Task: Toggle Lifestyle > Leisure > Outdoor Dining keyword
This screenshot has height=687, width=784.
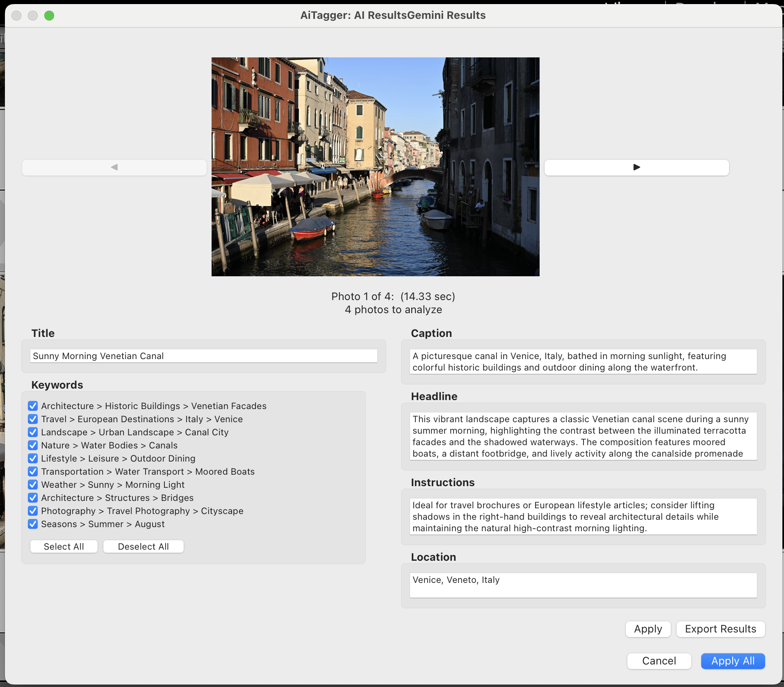Action: [33, 458]
